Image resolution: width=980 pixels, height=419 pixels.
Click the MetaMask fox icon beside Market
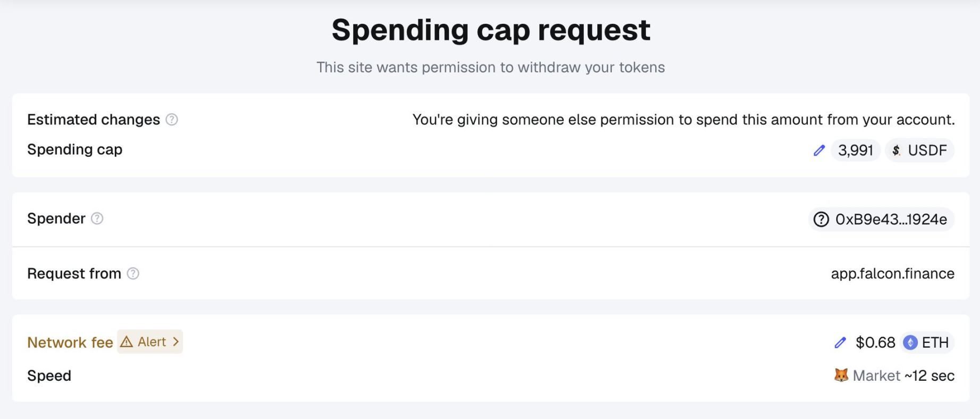(x=841, y=375)
